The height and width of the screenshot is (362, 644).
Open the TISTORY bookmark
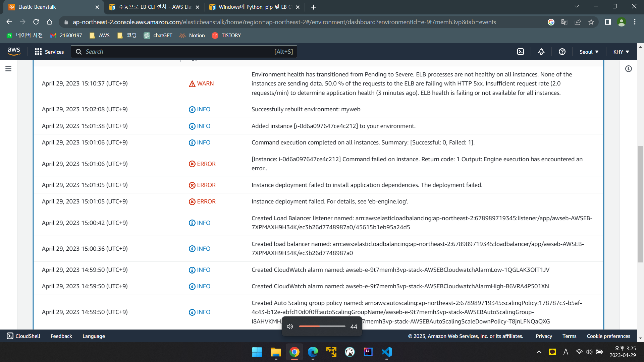click(x=226, y=35)
